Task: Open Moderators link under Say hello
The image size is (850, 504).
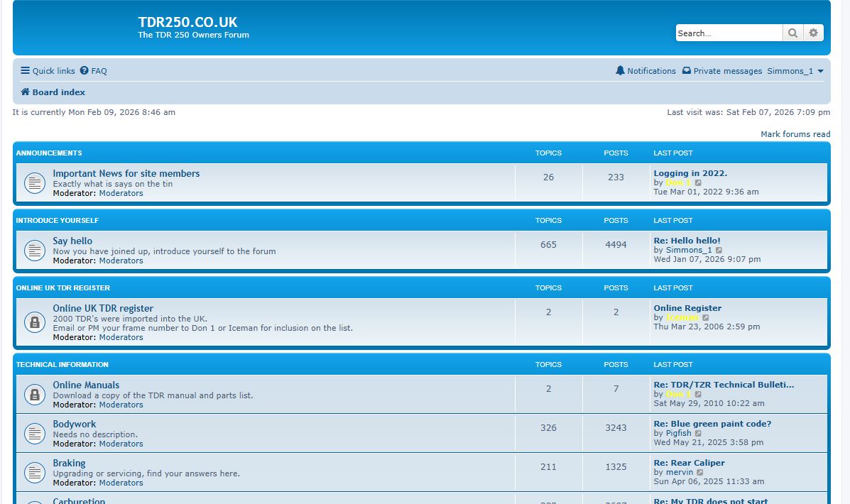Action: pyautogui.click(x=121, y=260)
